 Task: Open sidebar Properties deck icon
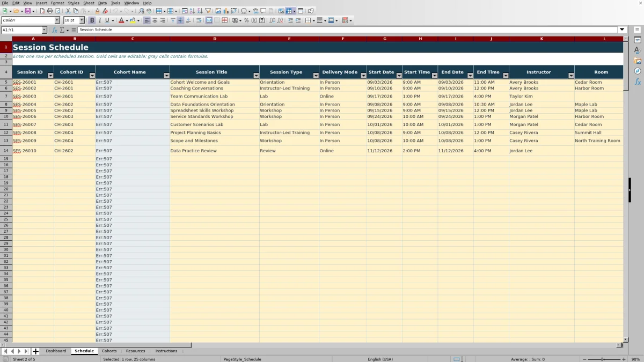pos(638,40)
